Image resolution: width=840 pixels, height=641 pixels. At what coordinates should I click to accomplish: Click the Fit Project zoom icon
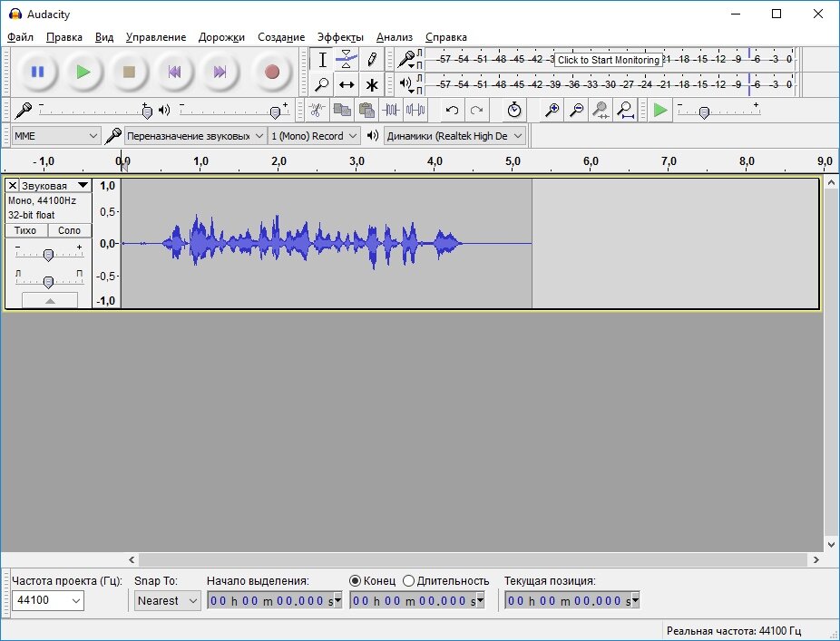[626, 110]
